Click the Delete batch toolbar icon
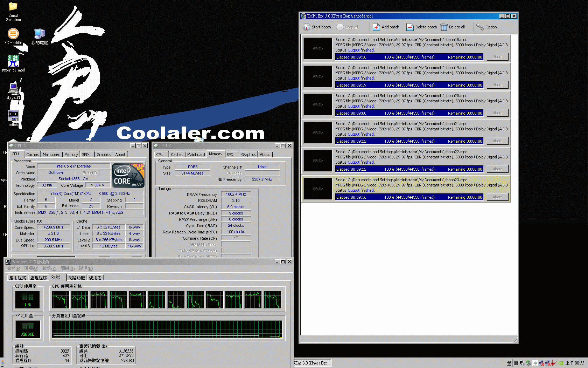 (410, 27)
